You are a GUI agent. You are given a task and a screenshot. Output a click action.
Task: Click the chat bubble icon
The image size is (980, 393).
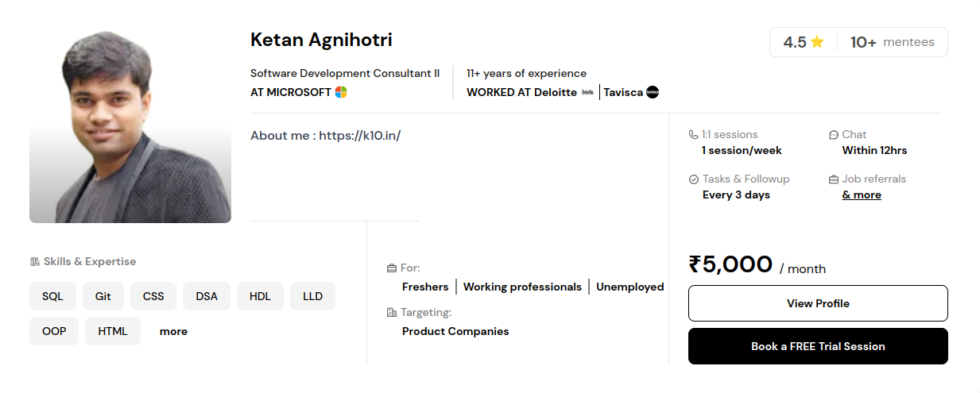click(834, 135)
